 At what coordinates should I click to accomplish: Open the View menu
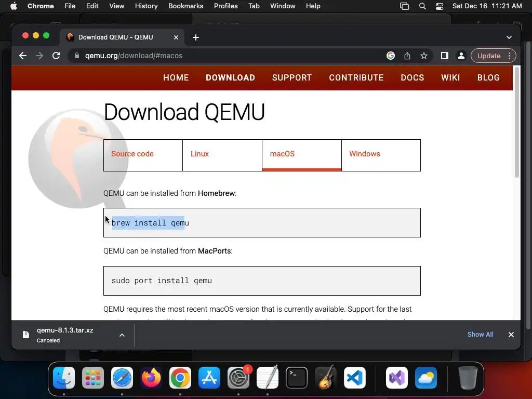coord(116,6)
